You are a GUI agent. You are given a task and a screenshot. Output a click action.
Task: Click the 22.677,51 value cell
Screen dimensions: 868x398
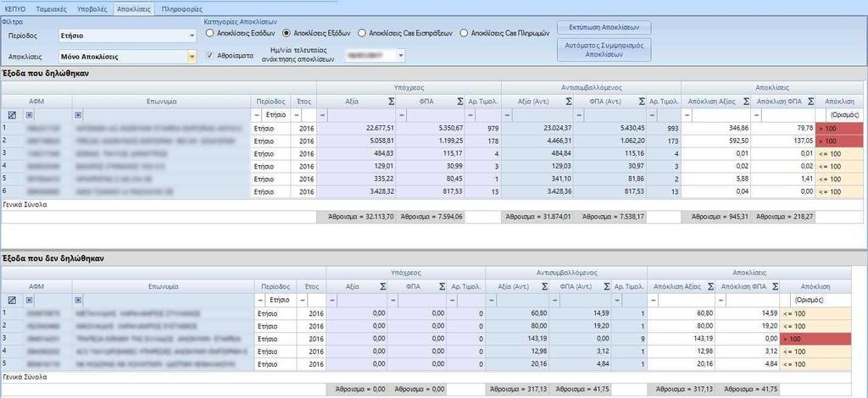click(x=356, y=128)
